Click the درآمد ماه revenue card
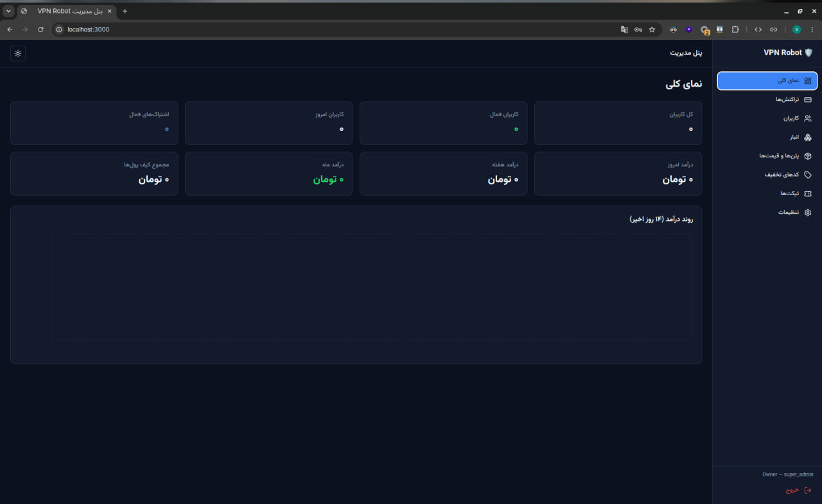The height and width of the screenshot is (504, 822). (268, 173)
